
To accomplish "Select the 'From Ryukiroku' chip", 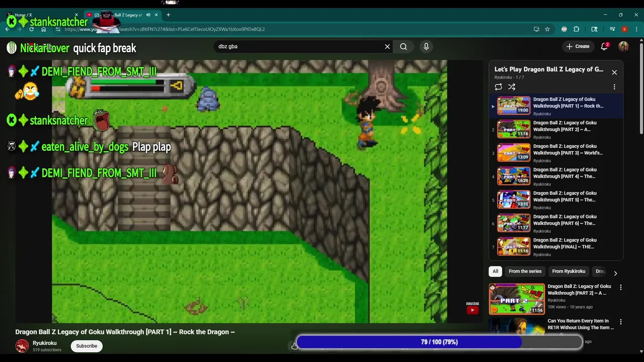I will coord(569,271).
